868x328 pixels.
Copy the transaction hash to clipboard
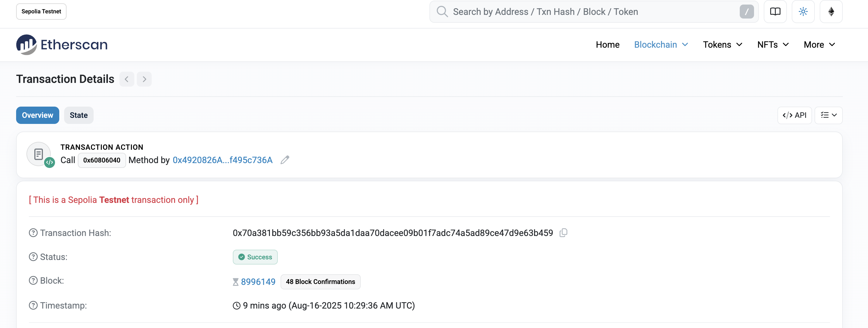pyautogui.click(x=563, y=233)
